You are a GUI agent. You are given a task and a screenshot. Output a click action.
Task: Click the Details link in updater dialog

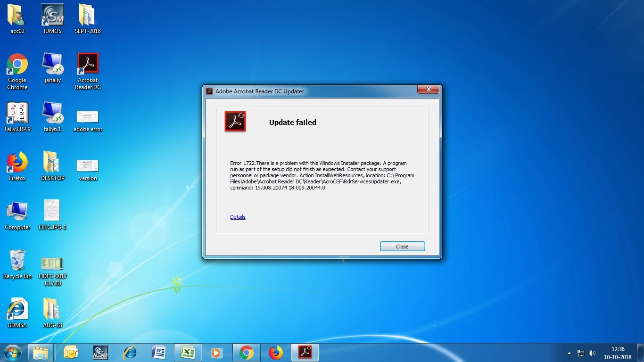pyautogui.click(x=238, y=217)
